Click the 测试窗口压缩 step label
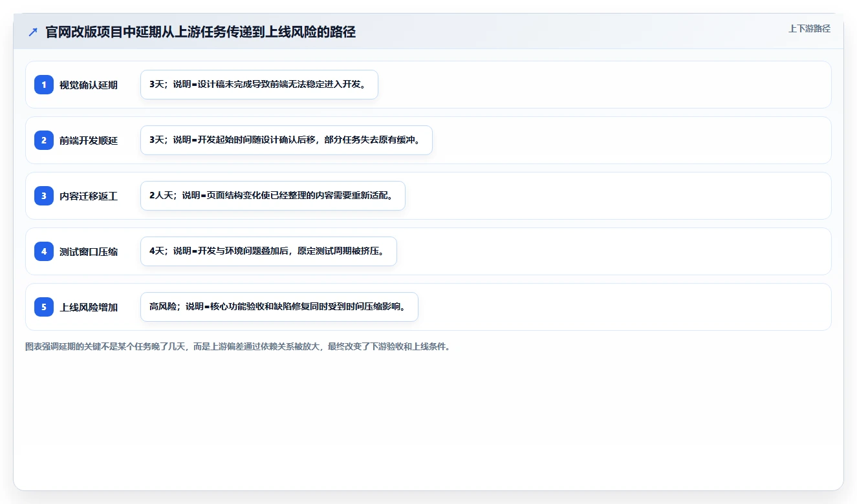 [89, 251]
